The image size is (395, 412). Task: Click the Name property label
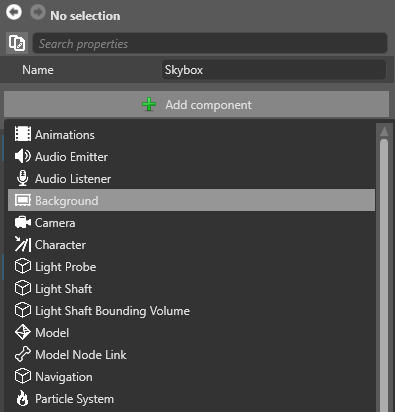point(38,70)
